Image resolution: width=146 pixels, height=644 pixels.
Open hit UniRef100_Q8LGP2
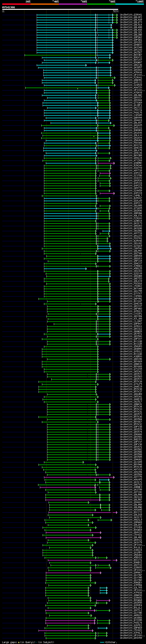tap(131, 17)
